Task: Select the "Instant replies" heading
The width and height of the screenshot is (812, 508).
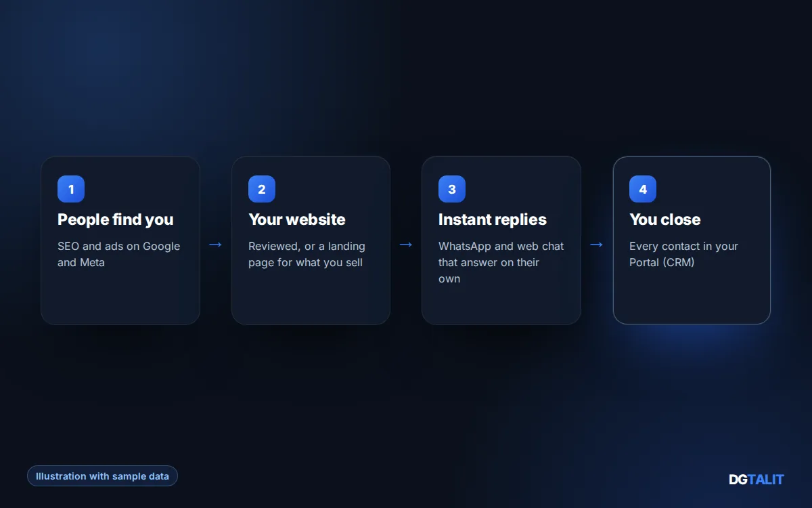Action: pyautogui.click(x=493, y=219)
